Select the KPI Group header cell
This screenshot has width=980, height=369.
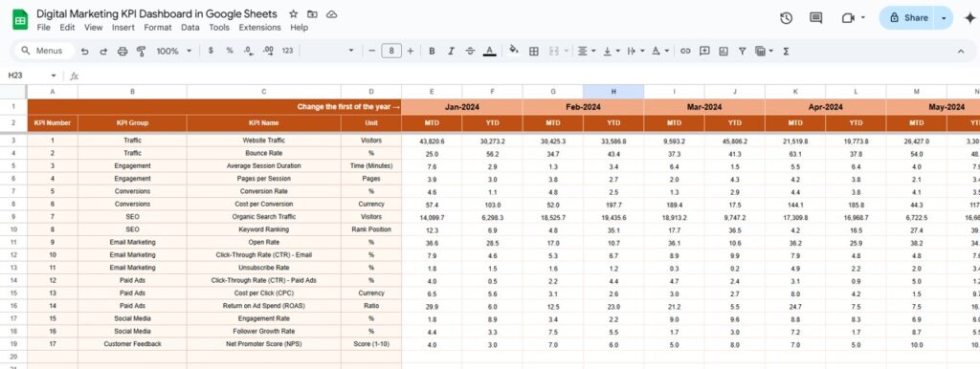pos(132,123)
